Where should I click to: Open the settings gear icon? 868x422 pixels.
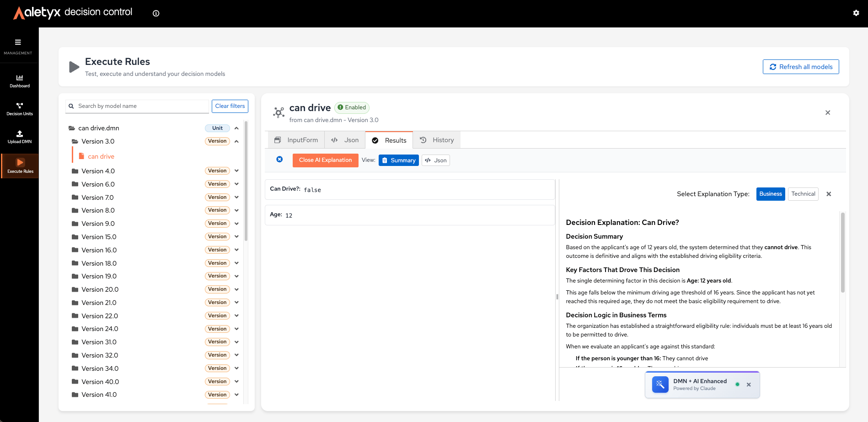click(x=856, y=13)
